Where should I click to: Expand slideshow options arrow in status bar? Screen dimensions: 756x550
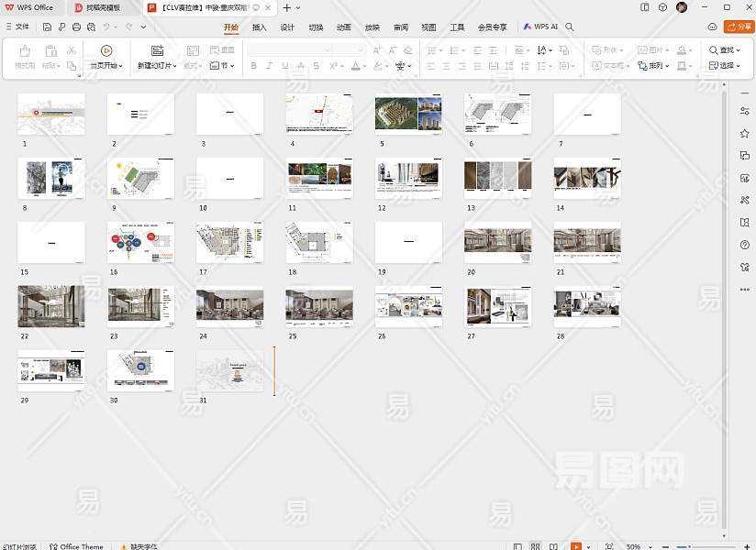(588, 546)
